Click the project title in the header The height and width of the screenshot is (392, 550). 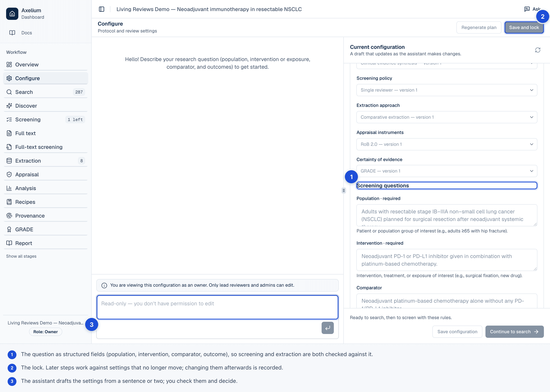209,9
